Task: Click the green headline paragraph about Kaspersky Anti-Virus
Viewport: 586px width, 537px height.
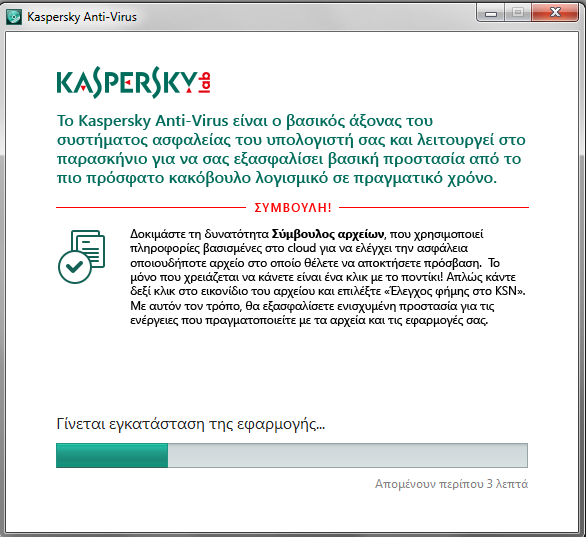Action: (x=291, y=149)
